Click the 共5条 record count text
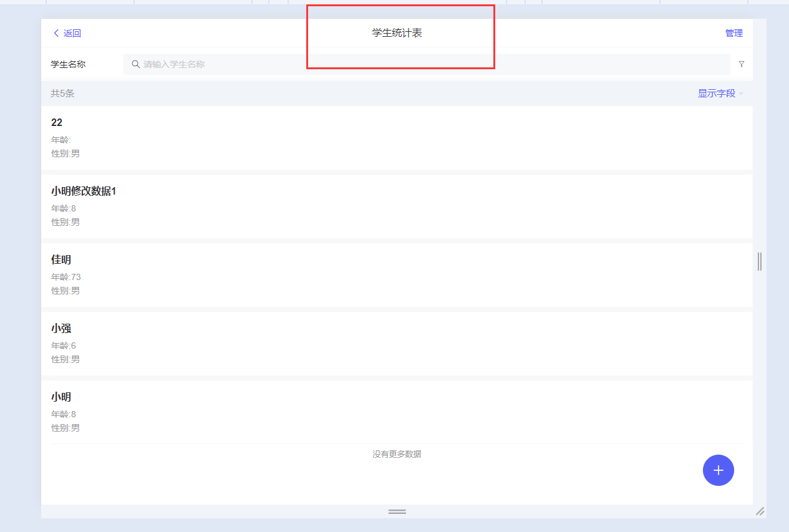789x532 pixels. click(62, 94)
